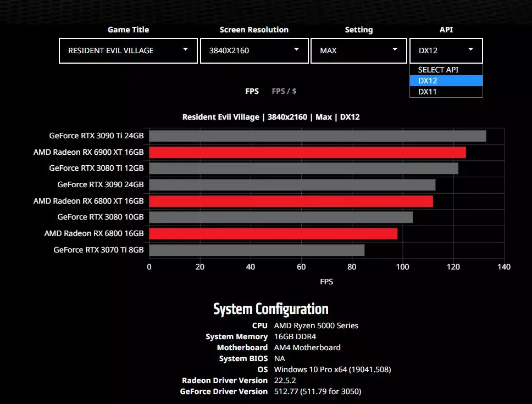The width and height of the screenshot is (532, 404).
Task: Click the chart title above the bars
Action: 271,117
